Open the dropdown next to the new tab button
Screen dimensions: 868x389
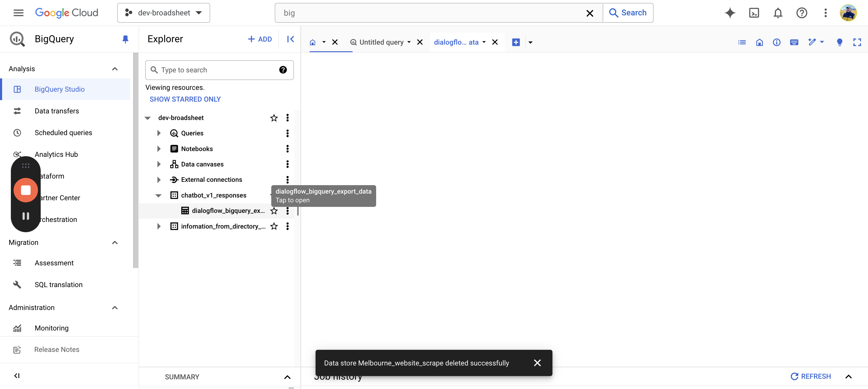[530, 43]
